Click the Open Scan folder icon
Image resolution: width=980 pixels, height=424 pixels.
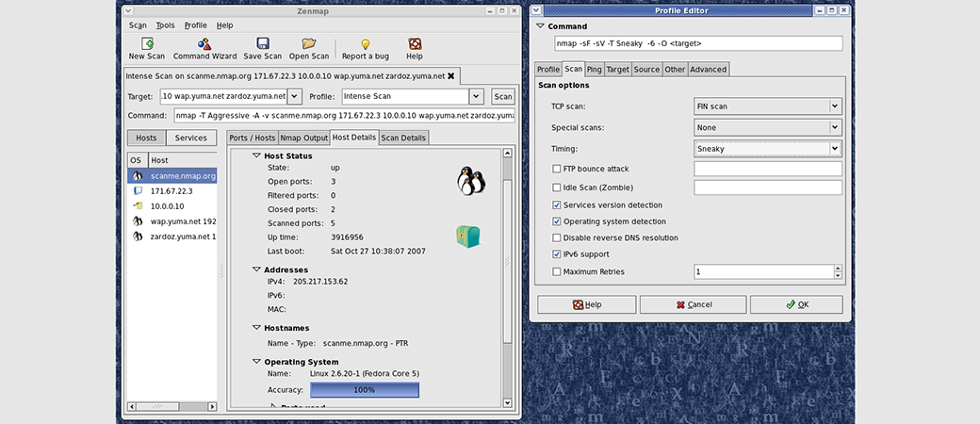308,44
